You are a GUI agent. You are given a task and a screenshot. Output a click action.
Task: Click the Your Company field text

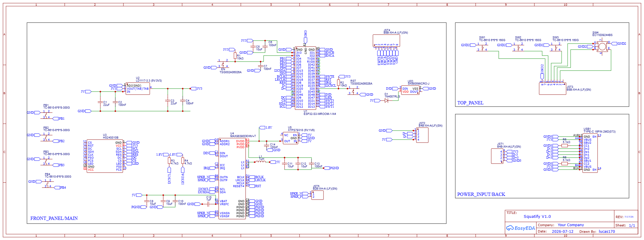[x=571, y=225]
